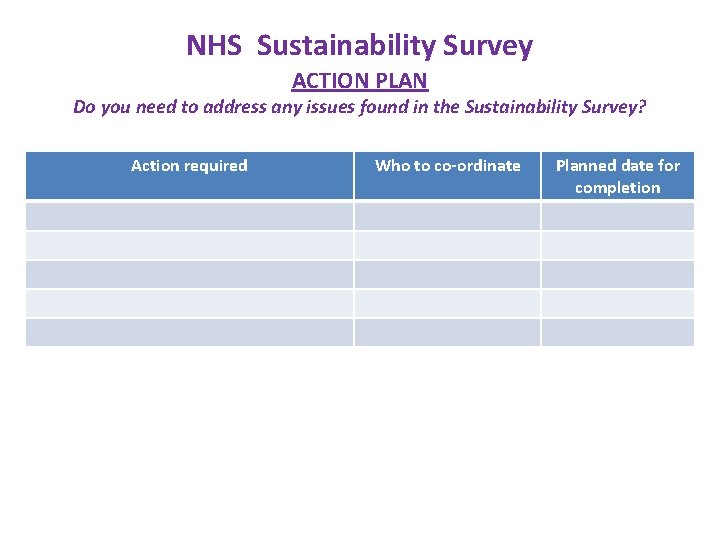
Task: Select the Action required column header
Action: coord(189,166)
